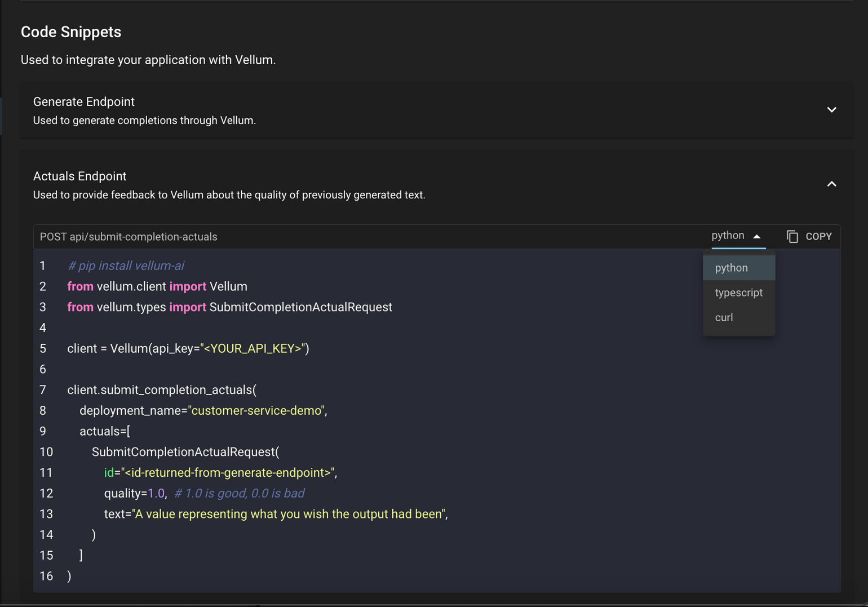Click the Actuals Endpoint heading
Viewport: 868px width, 607px height.
point(80,176)
